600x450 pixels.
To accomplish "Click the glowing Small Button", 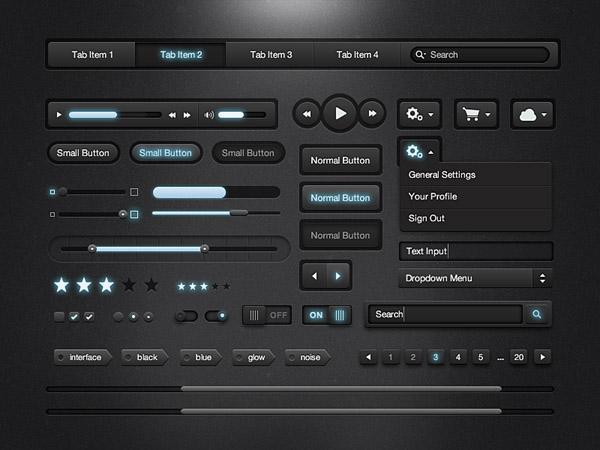I will (165, 153).
